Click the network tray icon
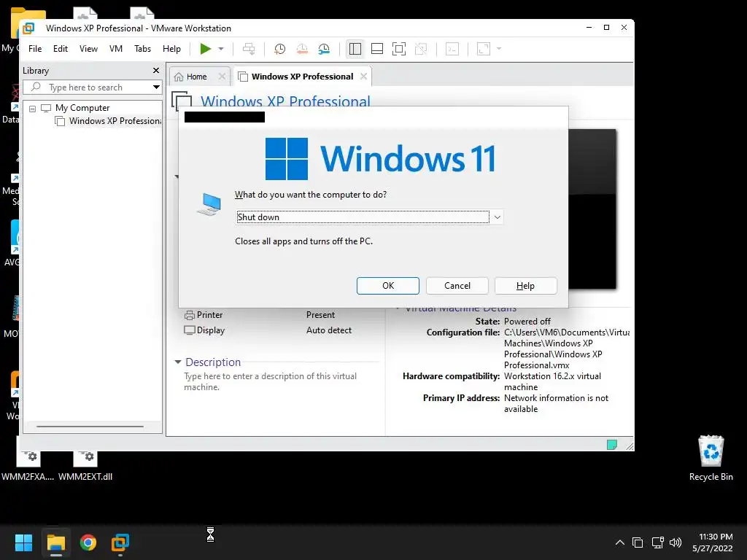 pyautogui.click(x=658, y=542)
